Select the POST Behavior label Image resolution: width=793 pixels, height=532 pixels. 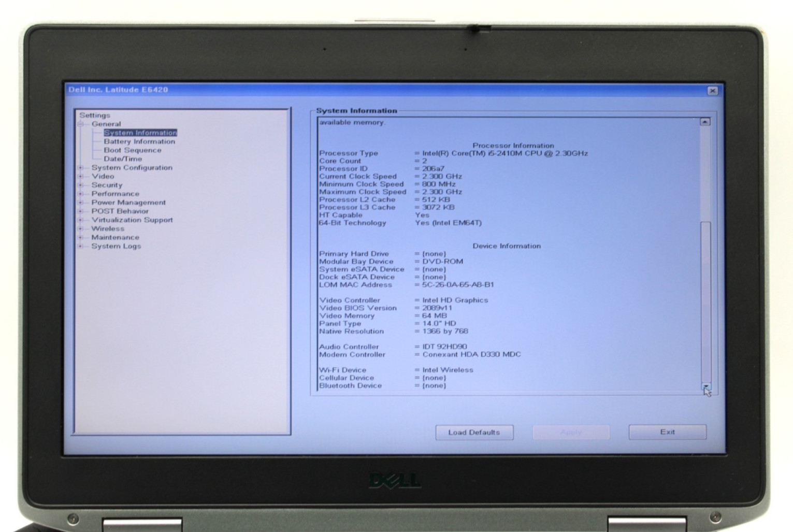tap(120, 211)
